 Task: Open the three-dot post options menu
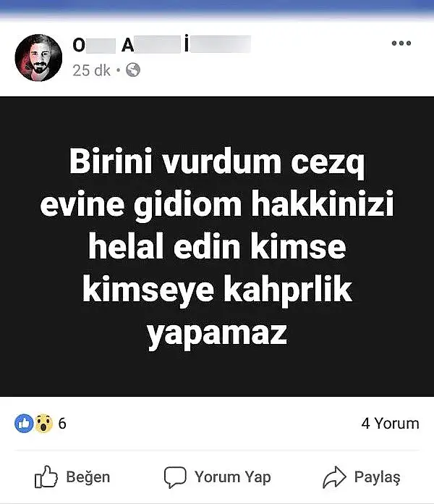click(401, 43)
